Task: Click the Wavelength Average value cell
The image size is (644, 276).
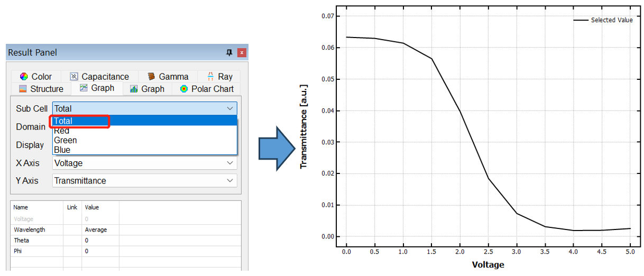Action: (100, 230)
